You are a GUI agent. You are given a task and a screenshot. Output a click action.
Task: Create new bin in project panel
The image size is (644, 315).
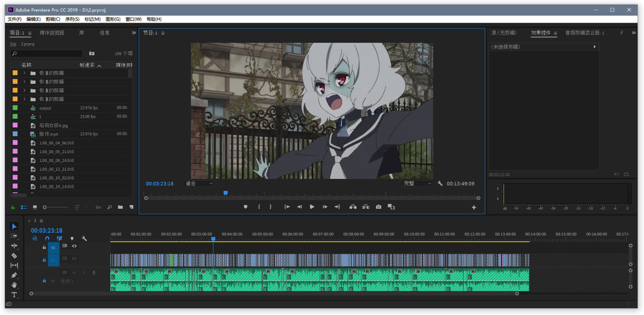(x=120, y=207)
